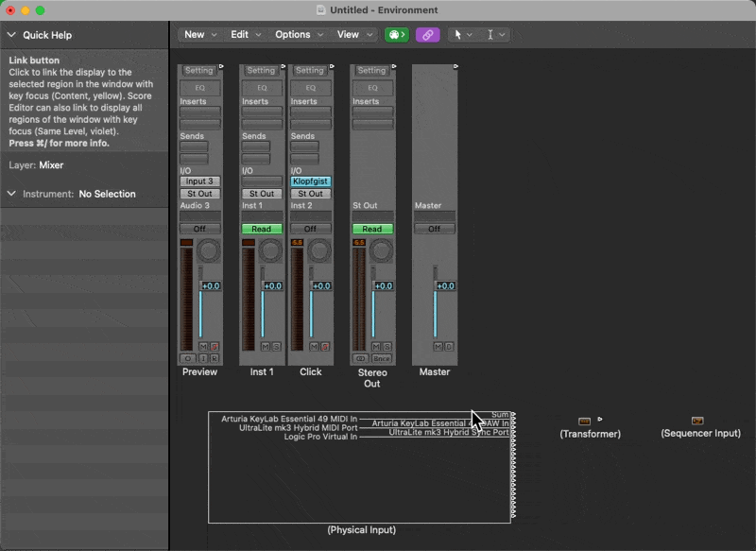Select the Transformer object icon
Image resolution: width=756 pixels, height=551 pixels.
pos(585,421)
